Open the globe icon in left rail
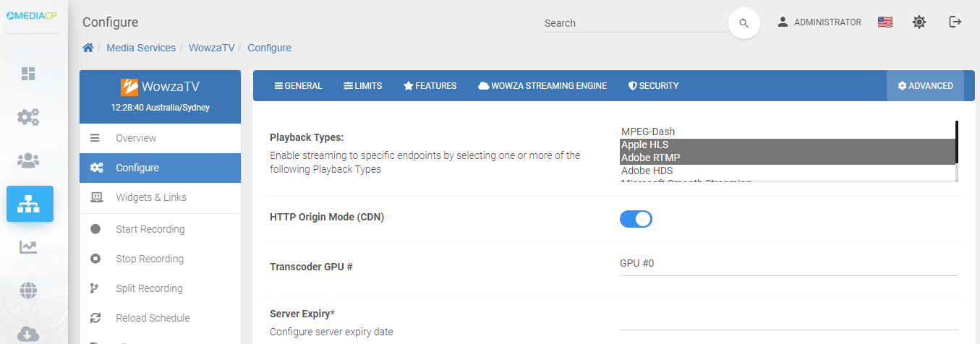The height and width of the screenshot is (344, 980). pyautogui.click(x=28, y=291)
